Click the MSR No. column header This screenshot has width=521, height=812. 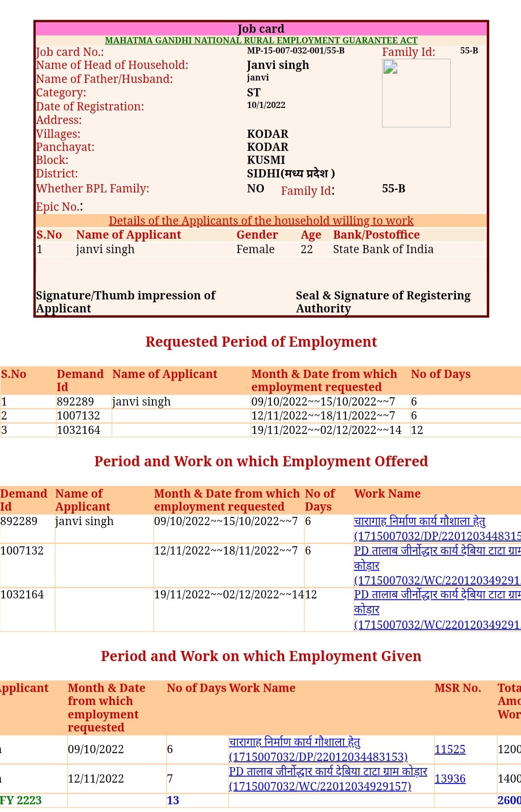[457, 688]
